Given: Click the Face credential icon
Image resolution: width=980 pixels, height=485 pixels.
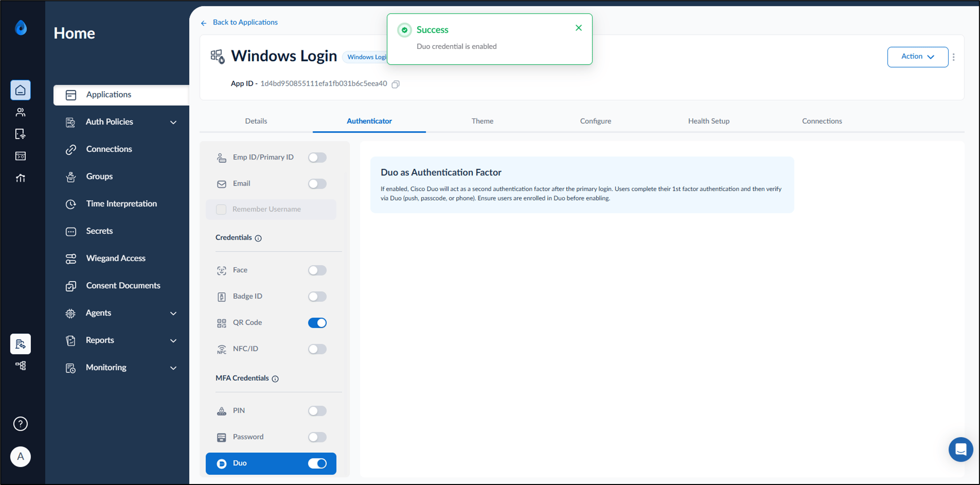Looking at the screenshot, I should [222, 271].
